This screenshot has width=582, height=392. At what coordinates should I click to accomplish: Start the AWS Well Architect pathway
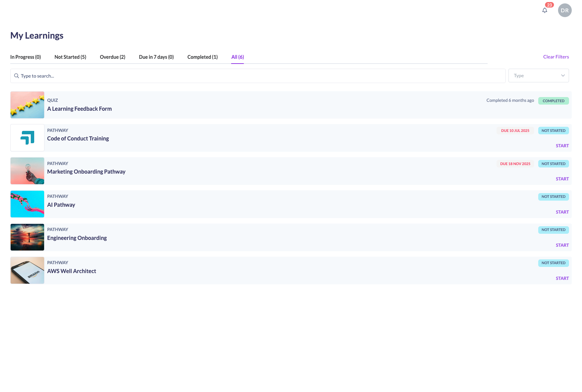point(562,279)
